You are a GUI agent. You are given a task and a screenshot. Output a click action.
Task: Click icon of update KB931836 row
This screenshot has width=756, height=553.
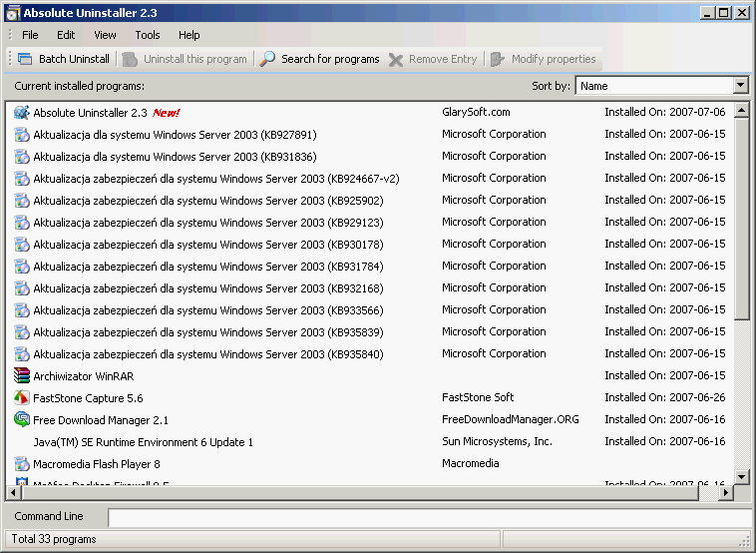pyautogui.click(x=22, y=157)
